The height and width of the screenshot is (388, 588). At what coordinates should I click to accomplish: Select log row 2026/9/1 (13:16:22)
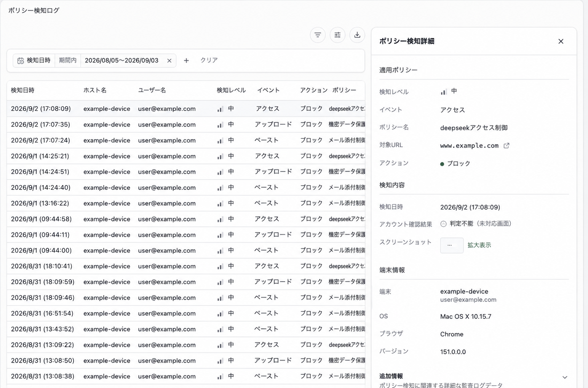pos(186,203)
